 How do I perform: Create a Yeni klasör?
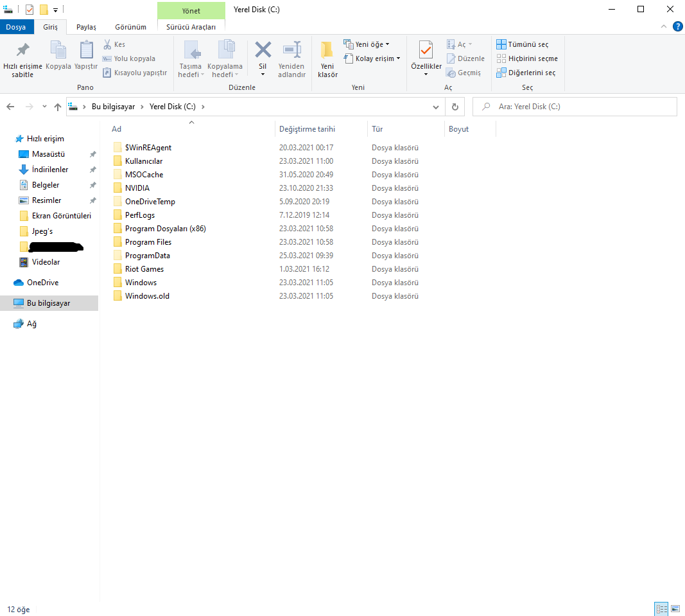pos(327,59)
